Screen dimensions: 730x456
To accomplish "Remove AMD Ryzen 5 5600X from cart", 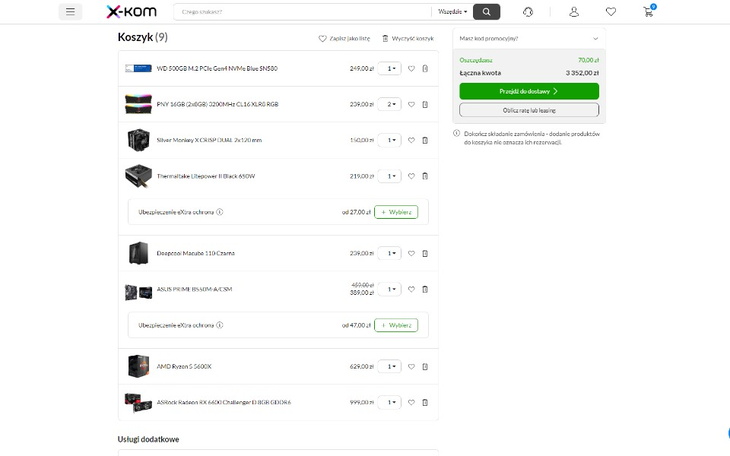I will click(x=425, y=366).
